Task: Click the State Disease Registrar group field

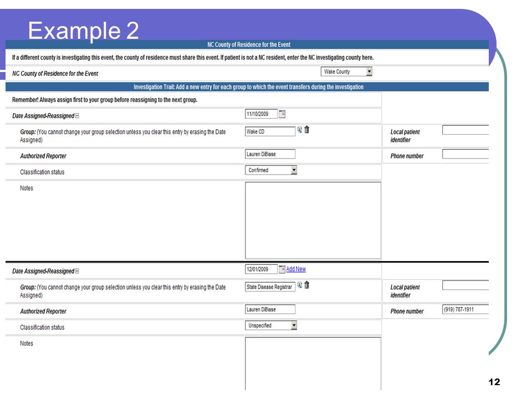Action: [270, 287]
